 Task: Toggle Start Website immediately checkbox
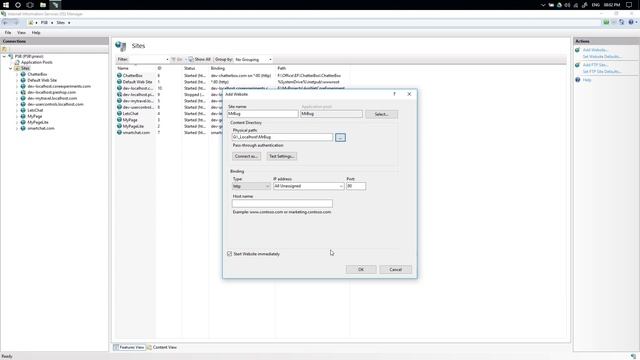[229, 254]
